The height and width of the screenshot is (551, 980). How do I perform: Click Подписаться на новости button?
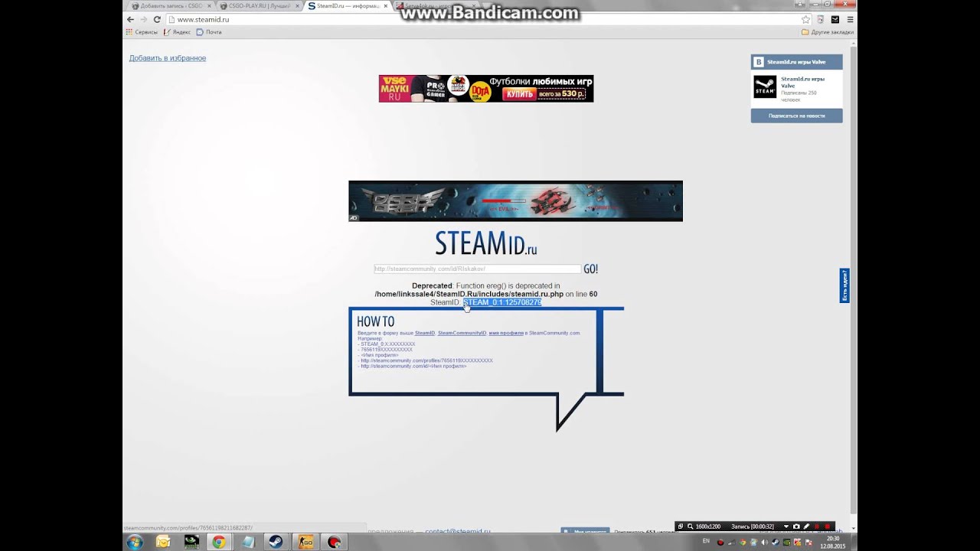pyautogui.click(x=796, y=116)
